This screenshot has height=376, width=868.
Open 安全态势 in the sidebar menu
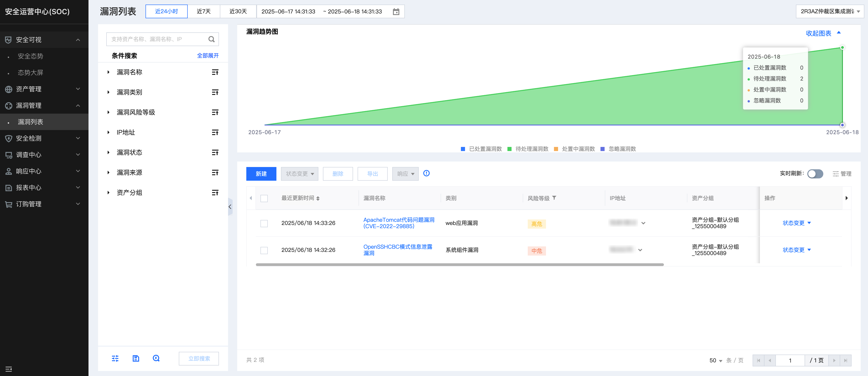(30, 56)
